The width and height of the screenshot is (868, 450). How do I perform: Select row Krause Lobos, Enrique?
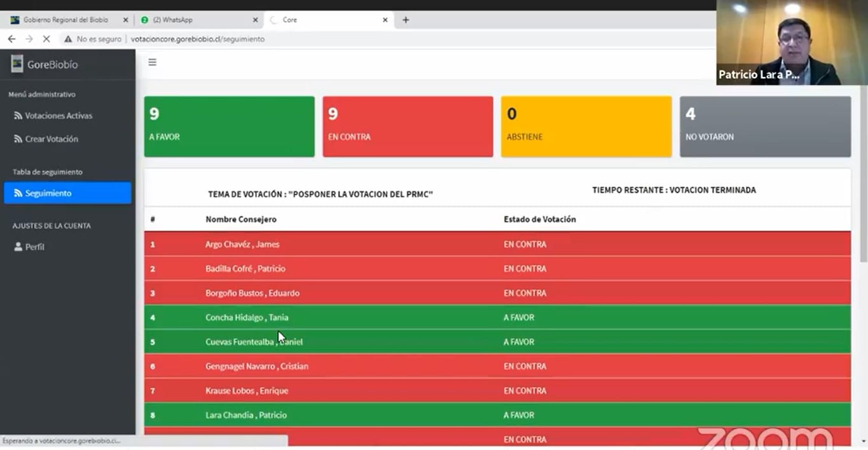497,390
